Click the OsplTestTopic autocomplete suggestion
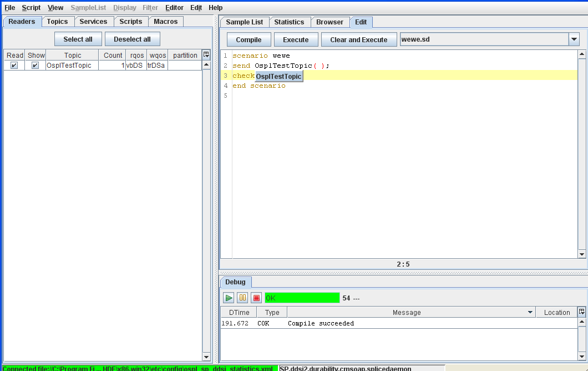588x371 pixels. (x=278, y=76)
